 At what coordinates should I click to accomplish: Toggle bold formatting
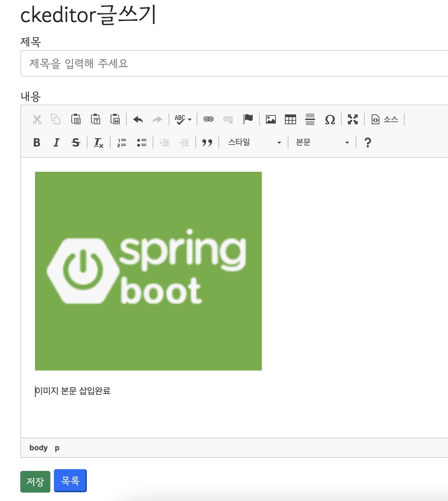tap(37, 142)
